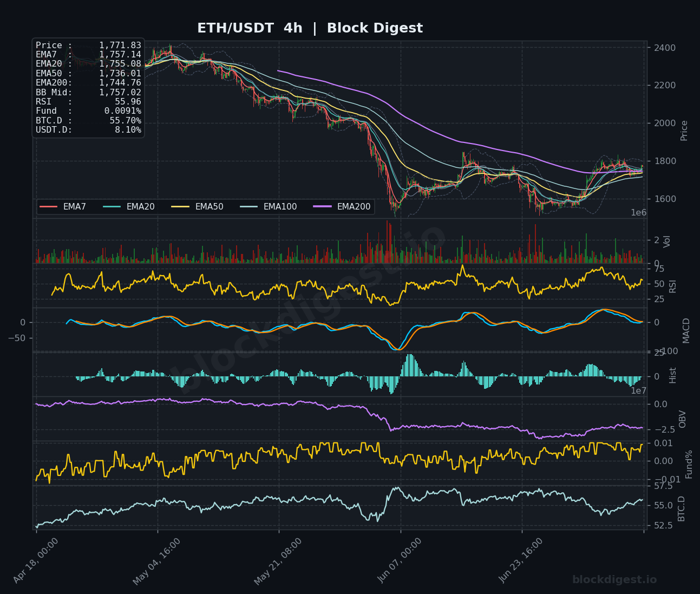
Task: Click the BTC.D 52.5 axis tick
Action: [663, 526]
